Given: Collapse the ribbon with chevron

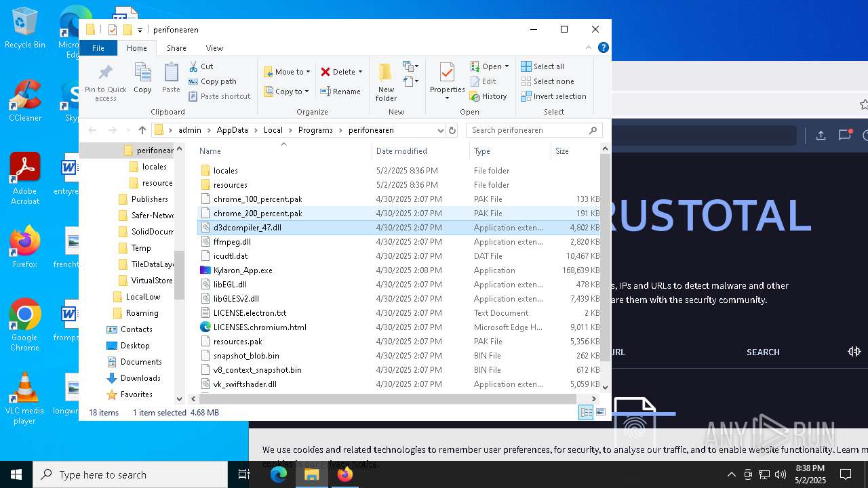Looking at the screenshot, I should tap(589, 47).
